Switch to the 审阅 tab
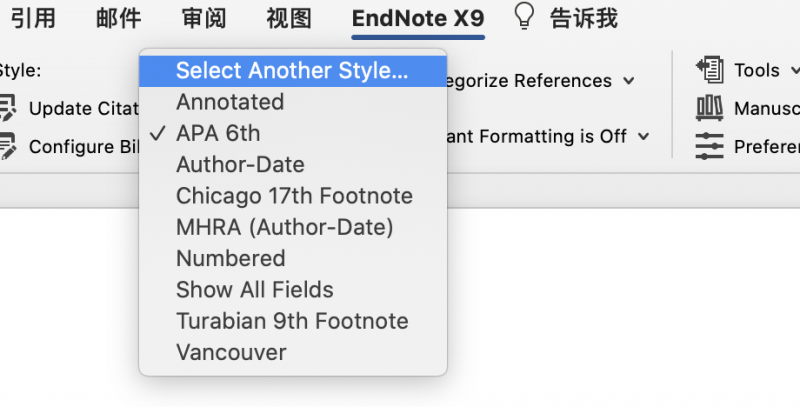The height and width of the screenshot is (407, 800). [204, 18]
